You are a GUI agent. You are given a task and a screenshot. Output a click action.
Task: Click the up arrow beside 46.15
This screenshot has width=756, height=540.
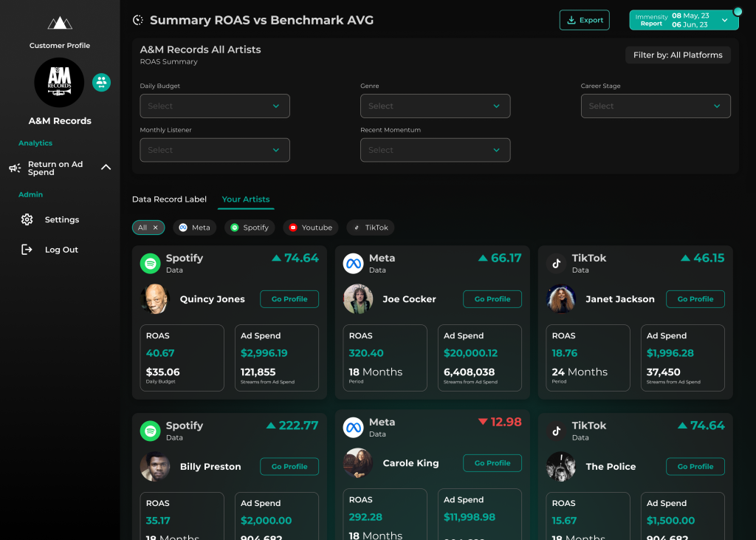(685, 258)
